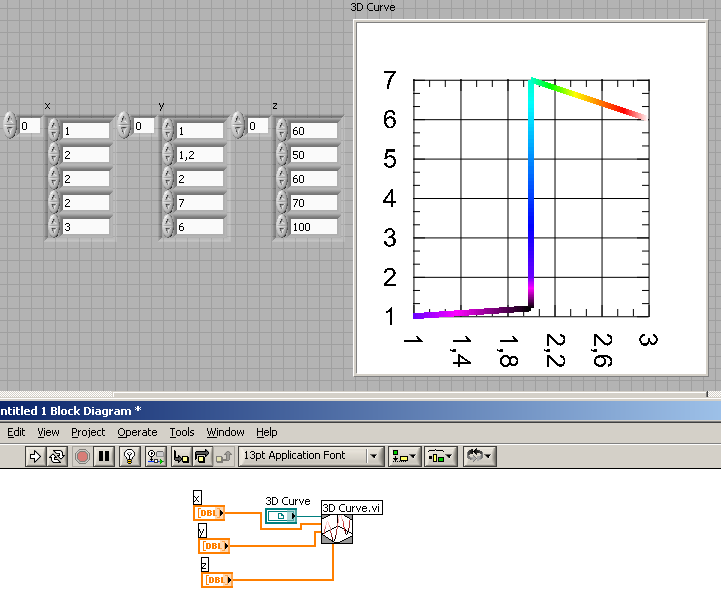Image resolution: width=721 pixels, height=601 pixels.
Task: Click the Step Into button
Action: click(181, 456)
